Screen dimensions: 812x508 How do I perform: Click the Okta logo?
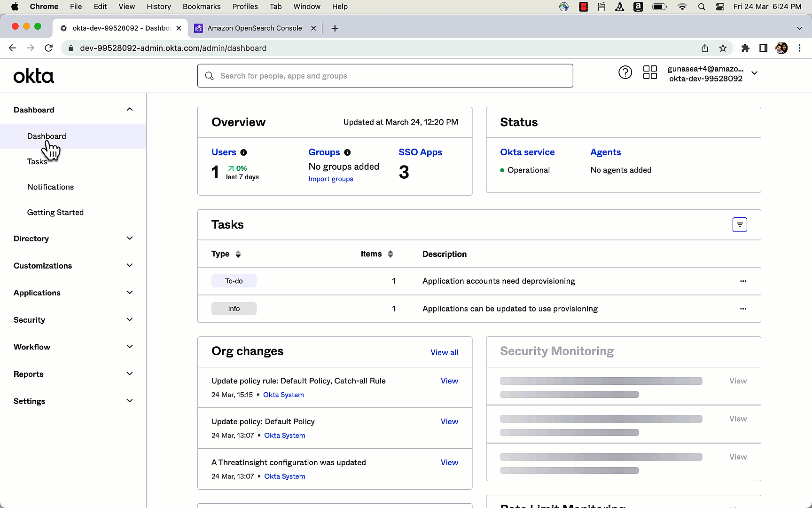click(34, 76)
